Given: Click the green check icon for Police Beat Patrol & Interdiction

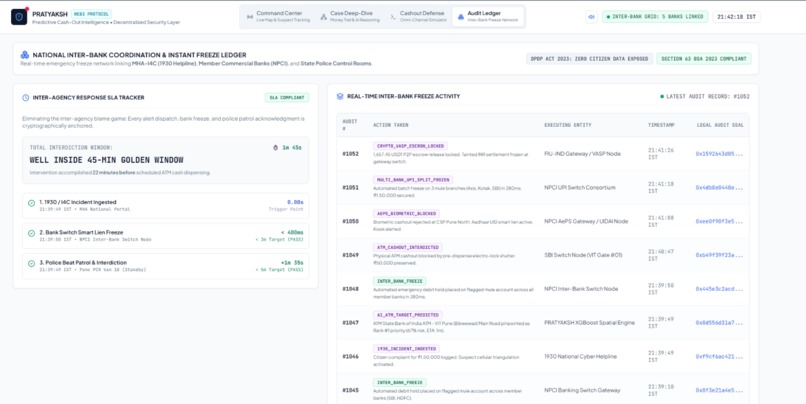Looking at the screenshot, I should coord(31,263).
